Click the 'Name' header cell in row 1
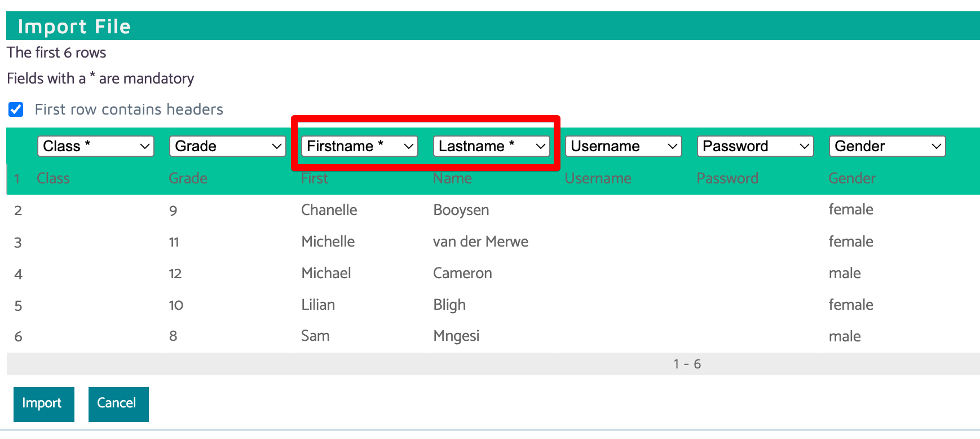 pos(452,179)
